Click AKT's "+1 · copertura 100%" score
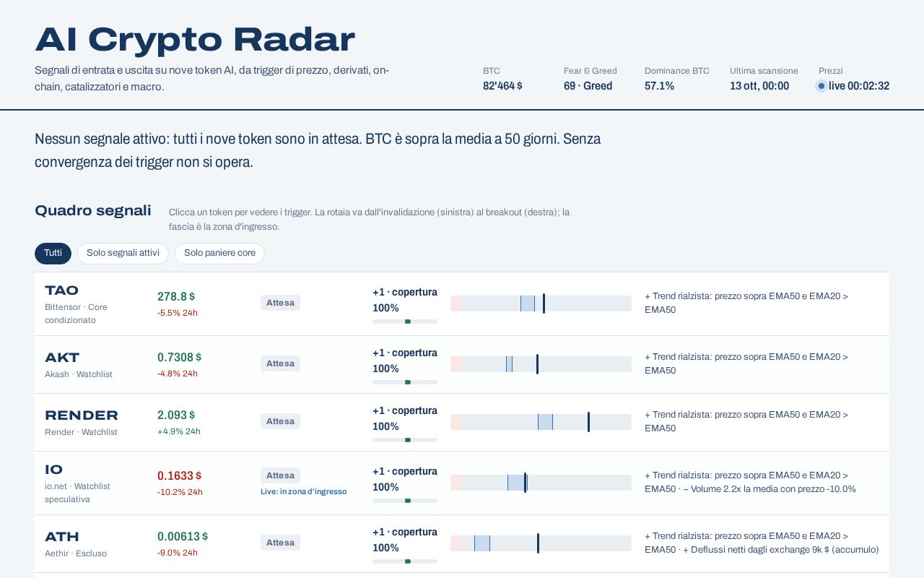This screenshot has width=924, height=578. [405, 361]
